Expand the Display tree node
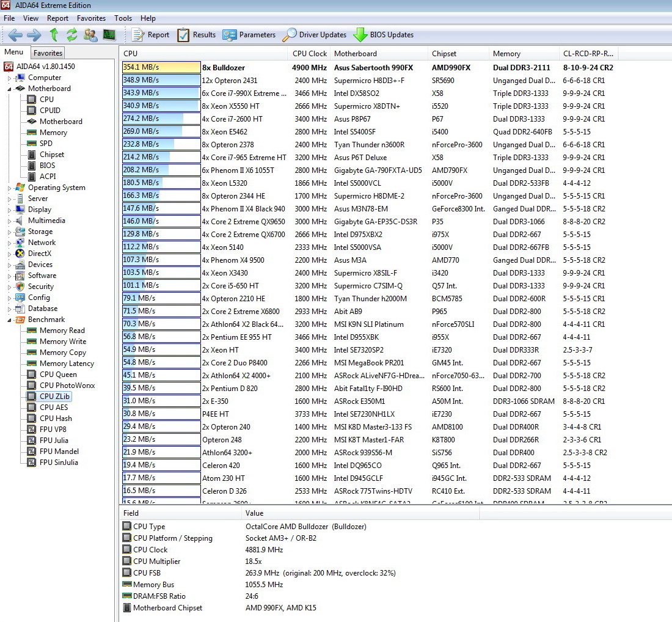 [x=9, y=210]
